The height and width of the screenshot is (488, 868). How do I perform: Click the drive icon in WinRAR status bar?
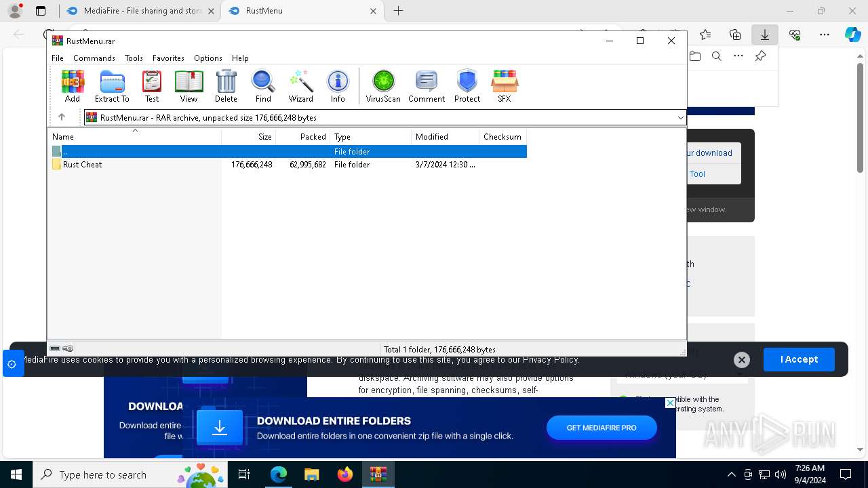(x=55, y=348)
